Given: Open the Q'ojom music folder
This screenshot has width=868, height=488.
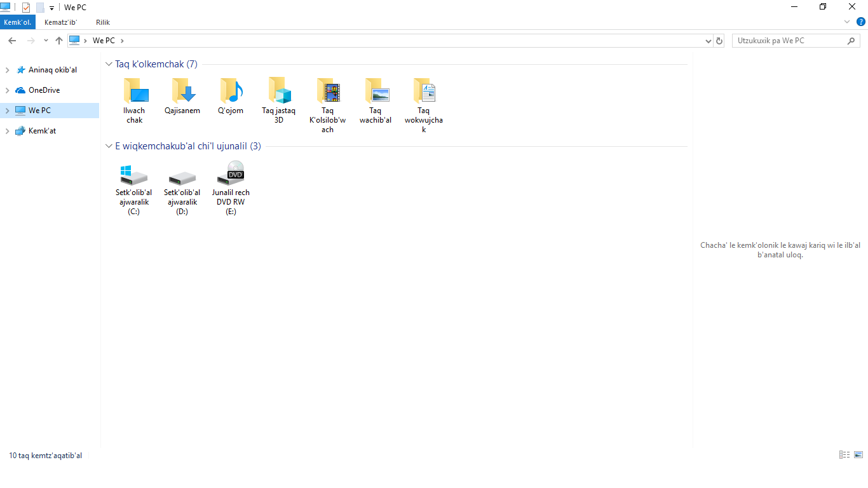Looking at the screenshot, I should tap(231, 97).
